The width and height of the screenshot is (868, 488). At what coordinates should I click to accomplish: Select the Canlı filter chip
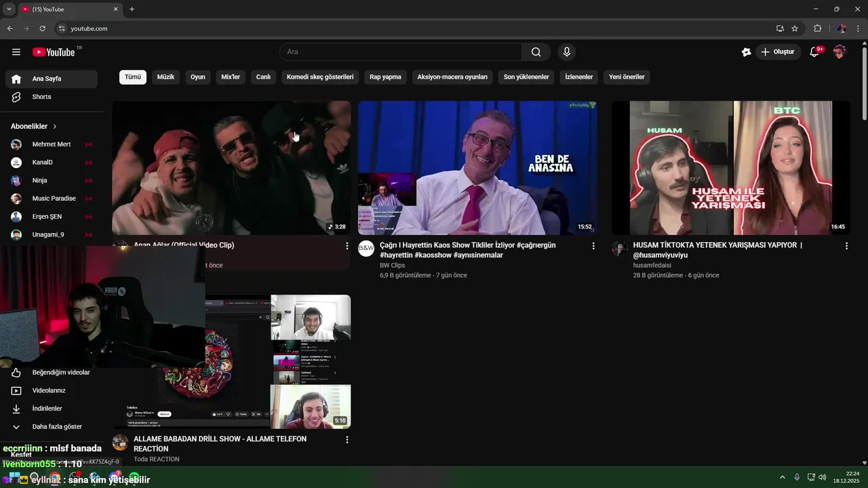(263, 77)
